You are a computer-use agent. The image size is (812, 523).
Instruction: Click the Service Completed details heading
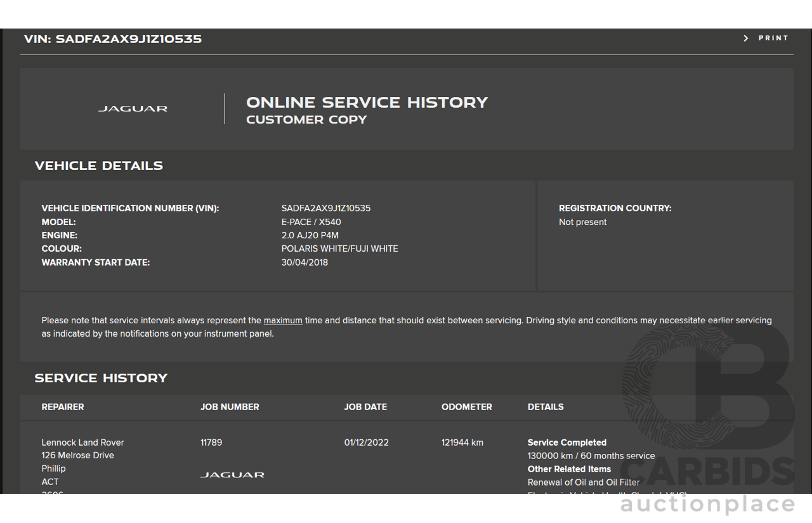[566, 442]
